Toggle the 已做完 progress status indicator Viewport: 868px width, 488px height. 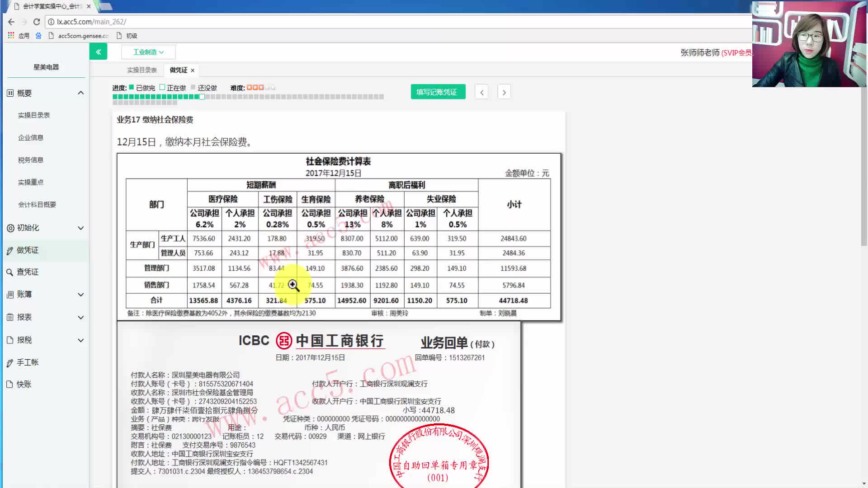(131, 87)
